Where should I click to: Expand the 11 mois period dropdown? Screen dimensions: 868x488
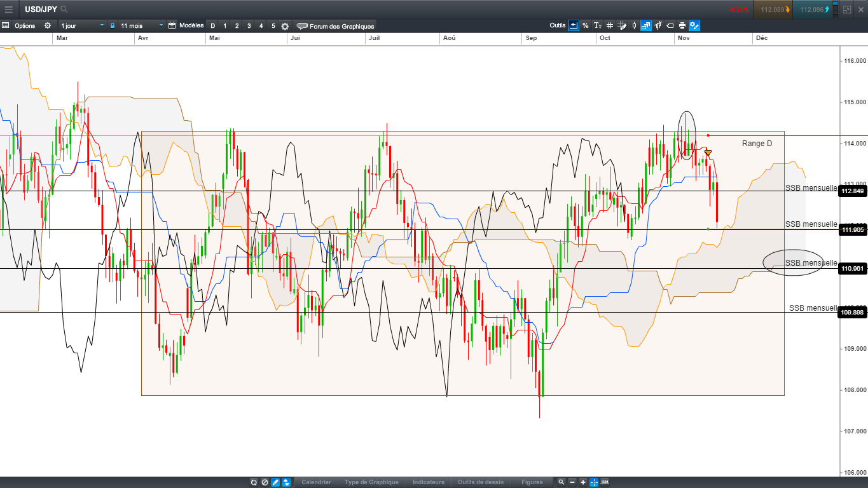pos(142,26)
